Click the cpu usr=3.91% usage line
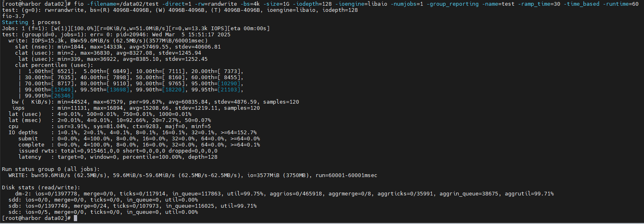 pos(110,126)
